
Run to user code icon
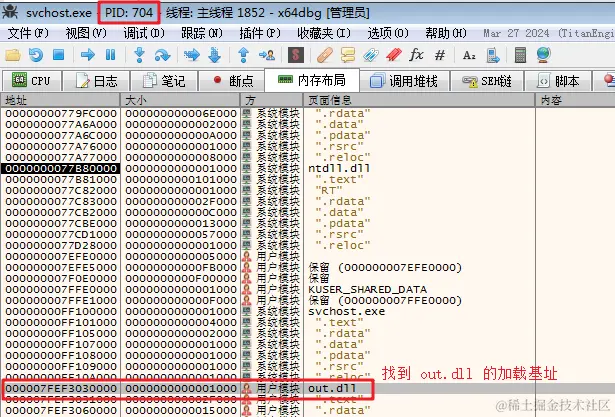267,55
